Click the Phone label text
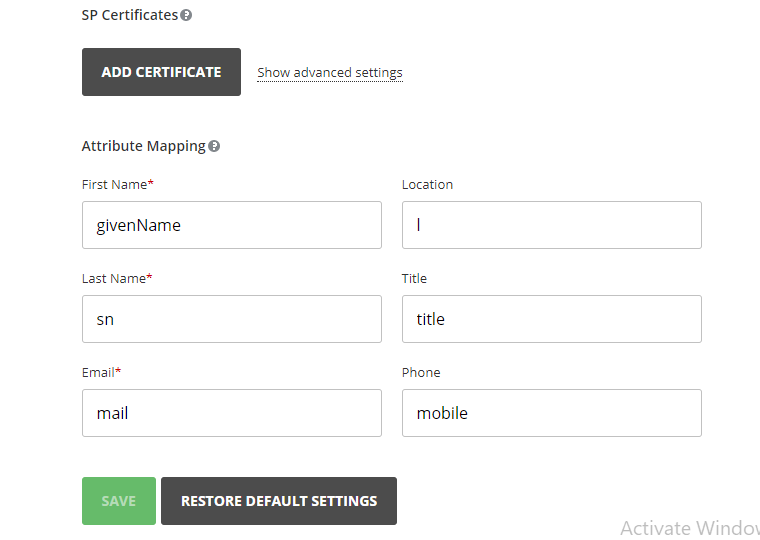This screenshot has width=760, height=540. [421, 372]
